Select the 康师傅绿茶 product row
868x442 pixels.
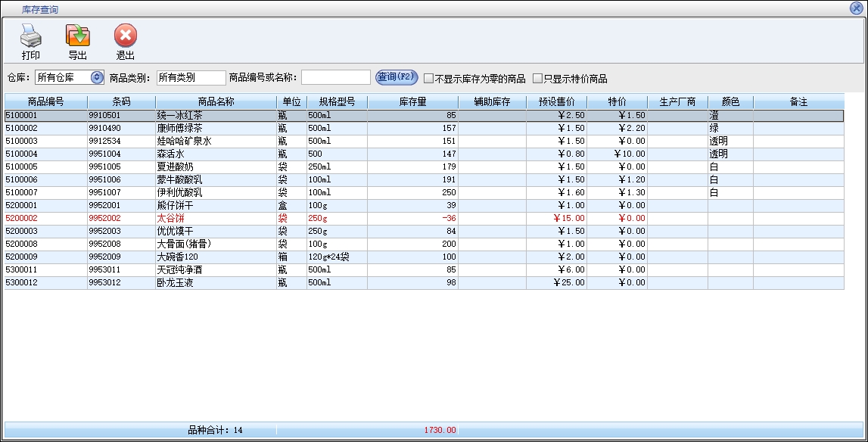[216, 129]
